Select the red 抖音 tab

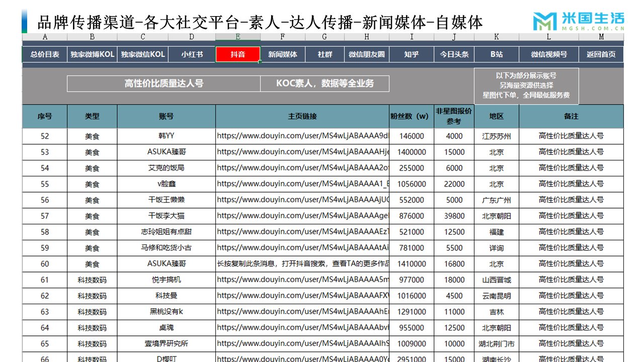coord(238,54)
